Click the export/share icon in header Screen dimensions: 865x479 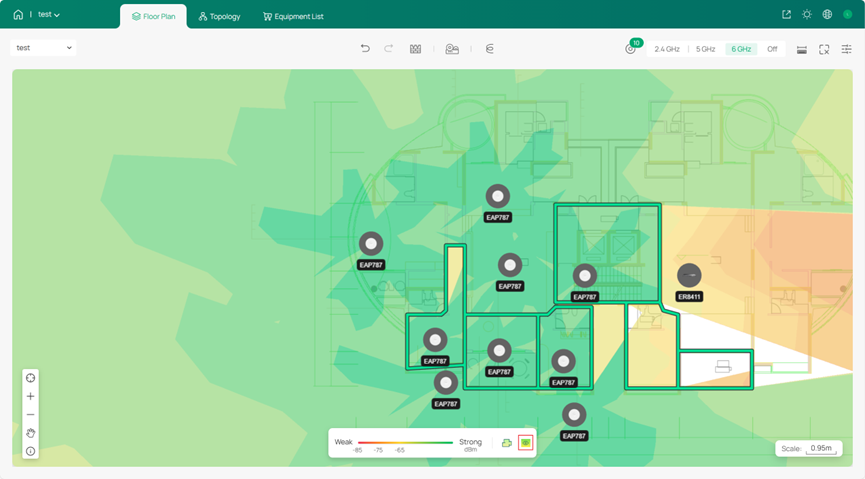(x=787, y=15)
